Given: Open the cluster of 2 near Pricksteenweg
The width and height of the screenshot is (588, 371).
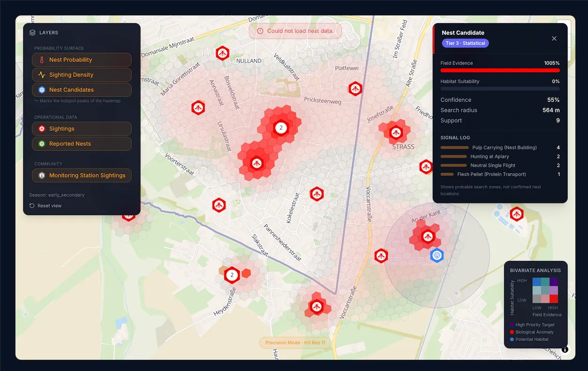Looking at the screenshot, I should pyautogui.click(x=281, y=128).
